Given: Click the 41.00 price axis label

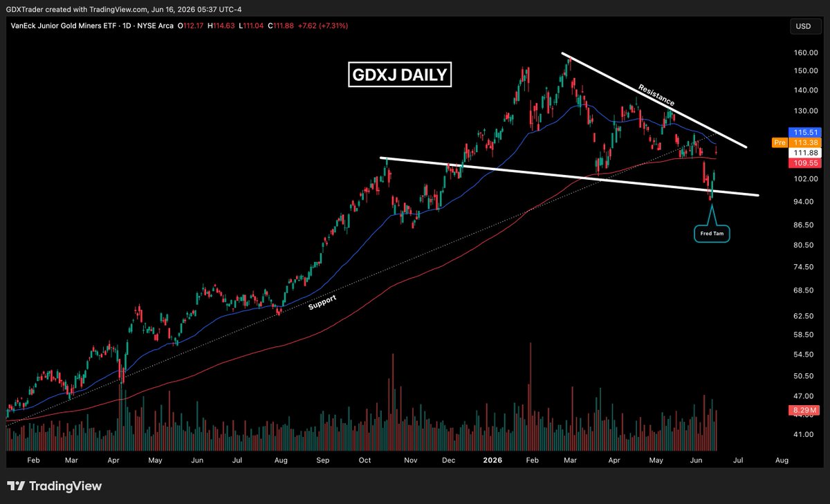Looking at the screenshot, I should click(802, 434).
